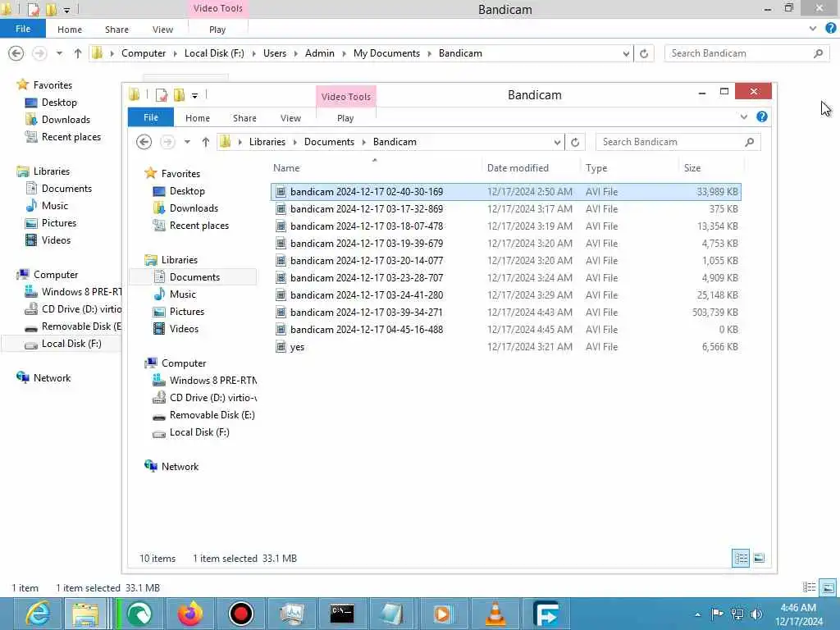Click Local Disk (F:) breadcrumb in rear window
The width and height of the screenshot is (840, 630).
[x=214, y=53]
